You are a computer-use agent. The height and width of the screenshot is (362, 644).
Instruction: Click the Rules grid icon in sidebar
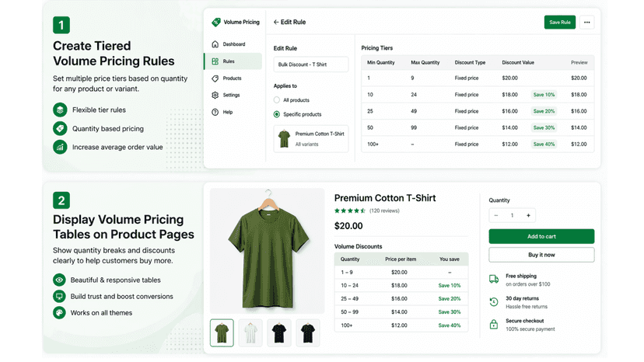click(x=215, y=61)
